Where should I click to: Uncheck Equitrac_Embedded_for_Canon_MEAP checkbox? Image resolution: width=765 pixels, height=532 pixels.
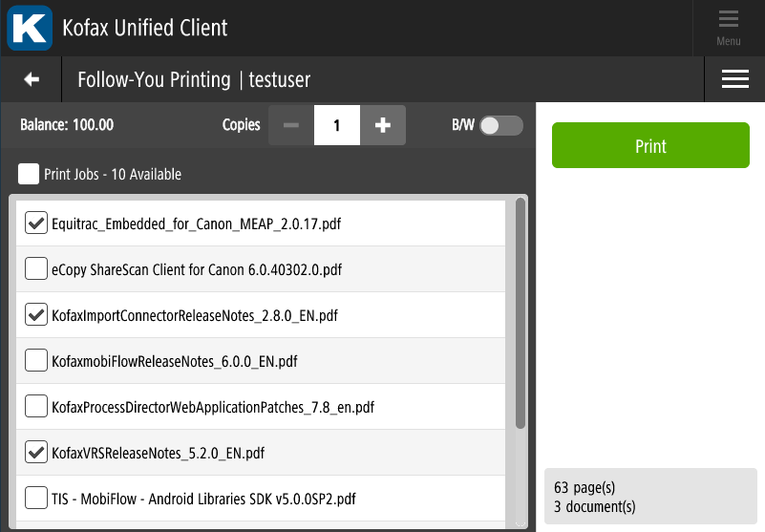[x=36, y=223]
